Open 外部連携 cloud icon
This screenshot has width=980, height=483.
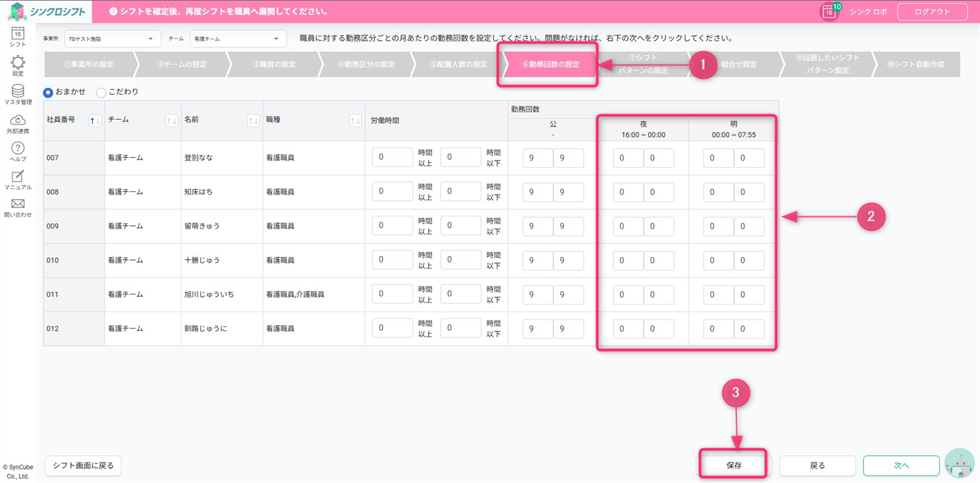[18, 122]
